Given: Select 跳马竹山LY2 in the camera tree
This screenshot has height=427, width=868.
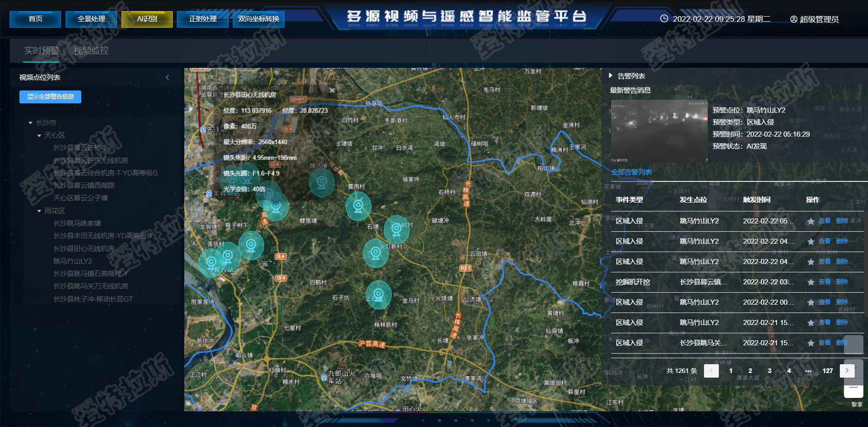Looking at the screenshot, I should pos(73,261).
